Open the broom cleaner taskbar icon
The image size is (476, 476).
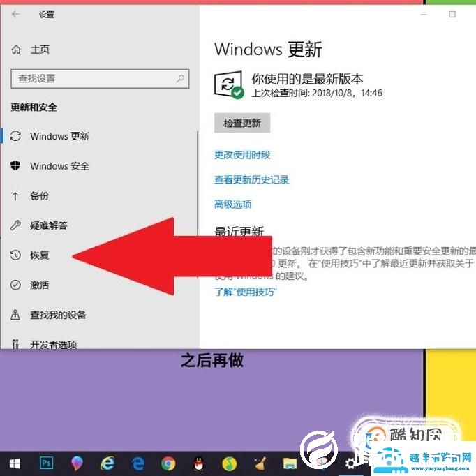click(260, 463)
